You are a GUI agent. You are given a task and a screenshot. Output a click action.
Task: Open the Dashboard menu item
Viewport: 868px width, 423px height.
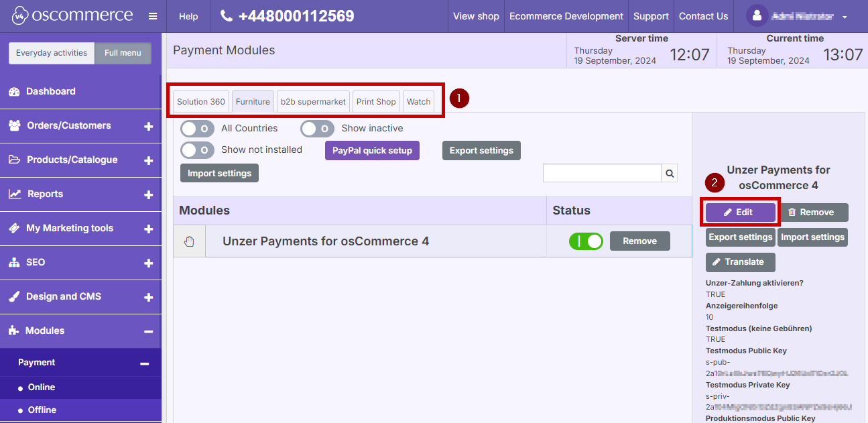80,92
